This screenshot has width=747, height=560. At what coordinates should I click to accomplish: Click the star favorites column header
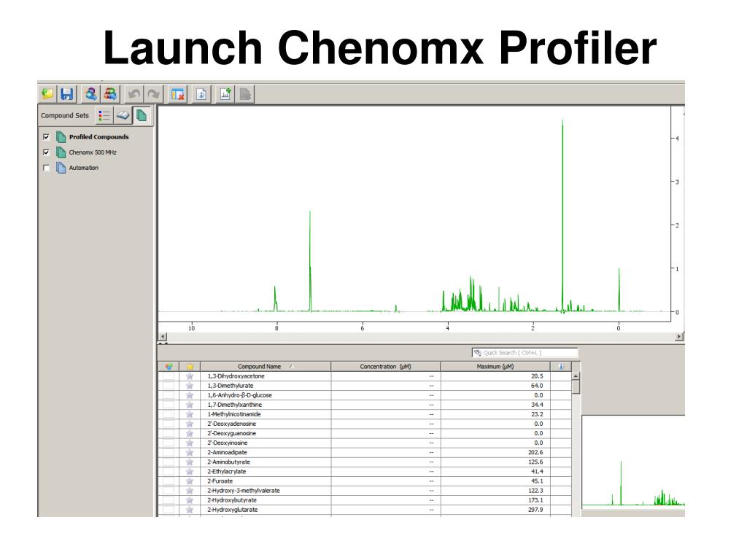(x=190, y=366)
